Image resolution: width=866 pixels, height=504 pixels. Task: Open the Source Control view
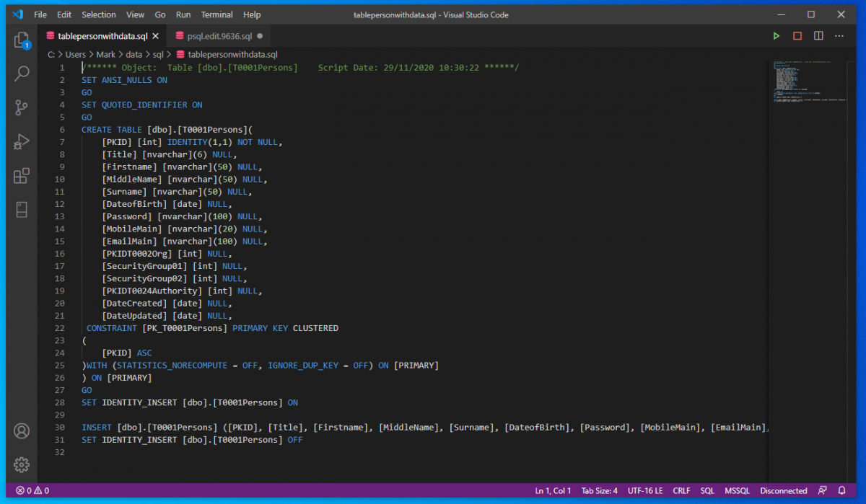pyautogui.click(x=22, y=108)
